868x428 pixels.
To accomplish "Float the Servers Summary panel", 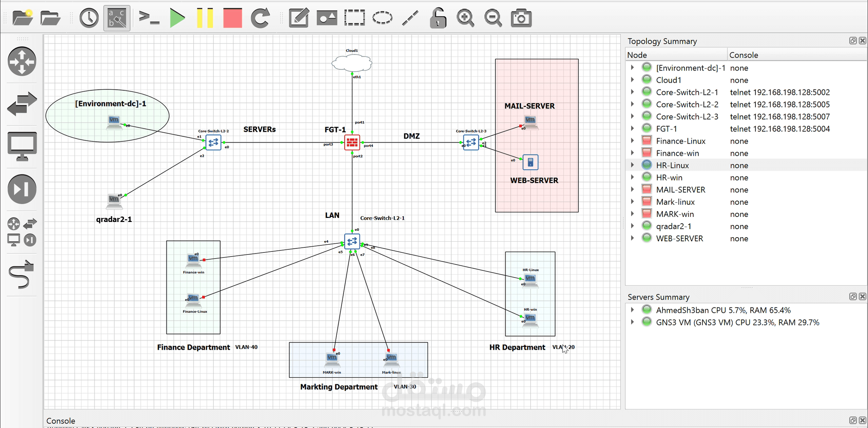I will tap(853, 297).
